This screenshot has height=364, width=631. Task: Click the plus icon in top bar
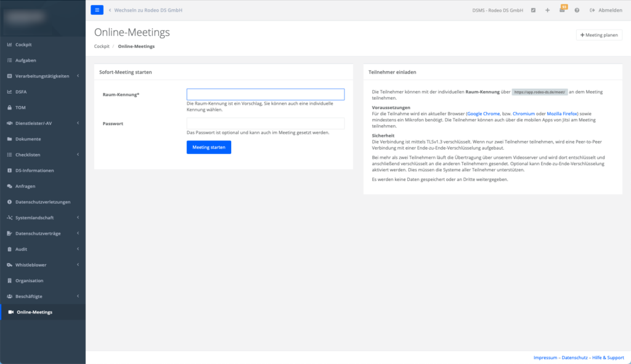(547, 10)
